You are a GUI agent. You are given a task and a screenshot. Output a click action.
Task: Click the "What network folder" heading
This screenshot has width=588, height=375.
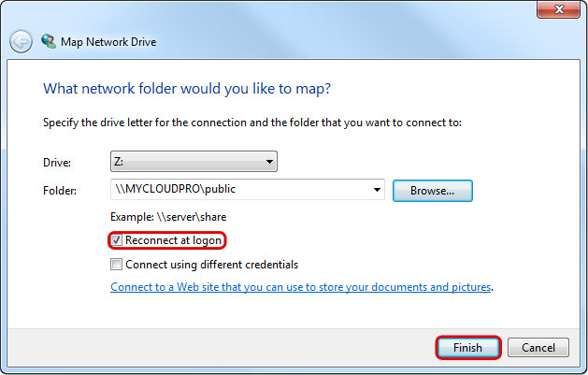point(188,89)
